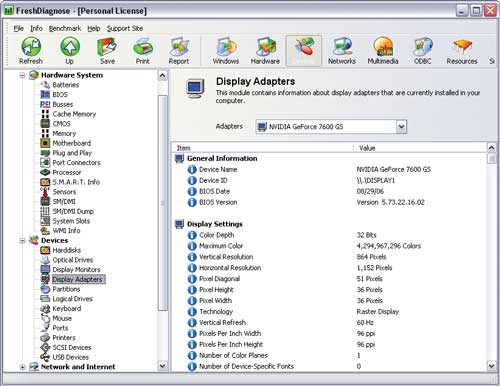Open the Report toolbar icon
The height and width of the screenshot is (386, 500).
[x=179, y=51]
